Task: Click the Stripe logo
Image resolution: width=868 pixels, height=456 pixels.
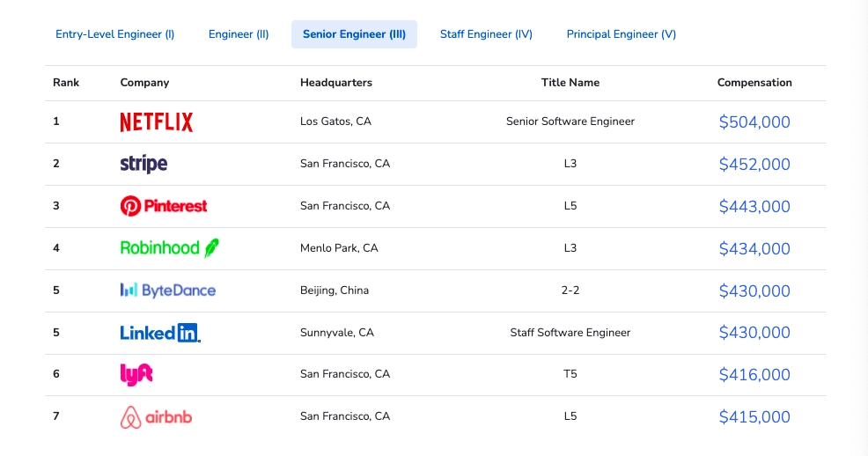Action: [143, 164]
